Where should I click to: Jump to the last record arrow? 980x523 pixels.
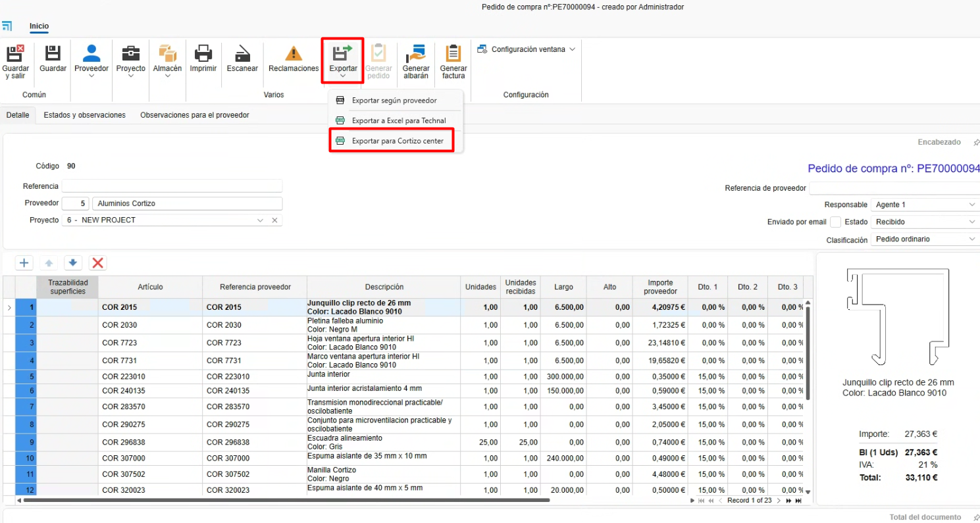[798, 501]
